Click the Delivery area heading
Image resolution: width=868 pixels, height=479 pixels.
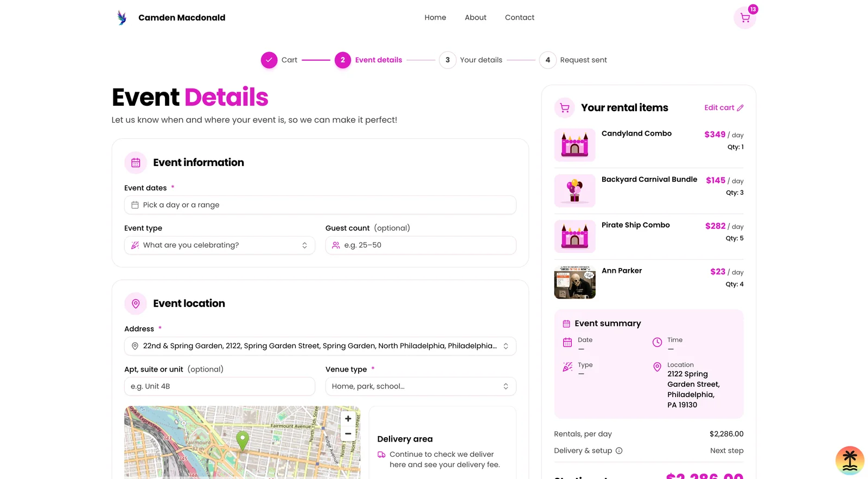click(405, 439)
